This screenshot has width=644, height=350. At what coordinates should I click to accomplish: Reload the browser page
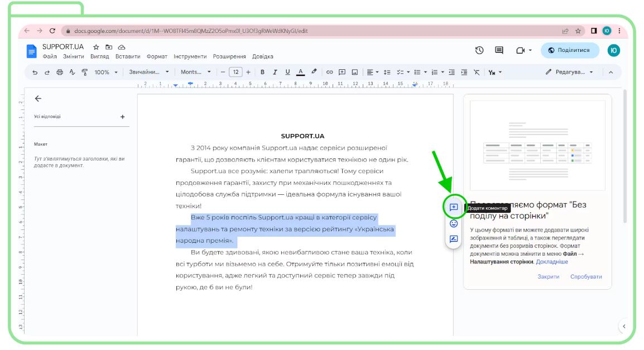click(52, 31)
